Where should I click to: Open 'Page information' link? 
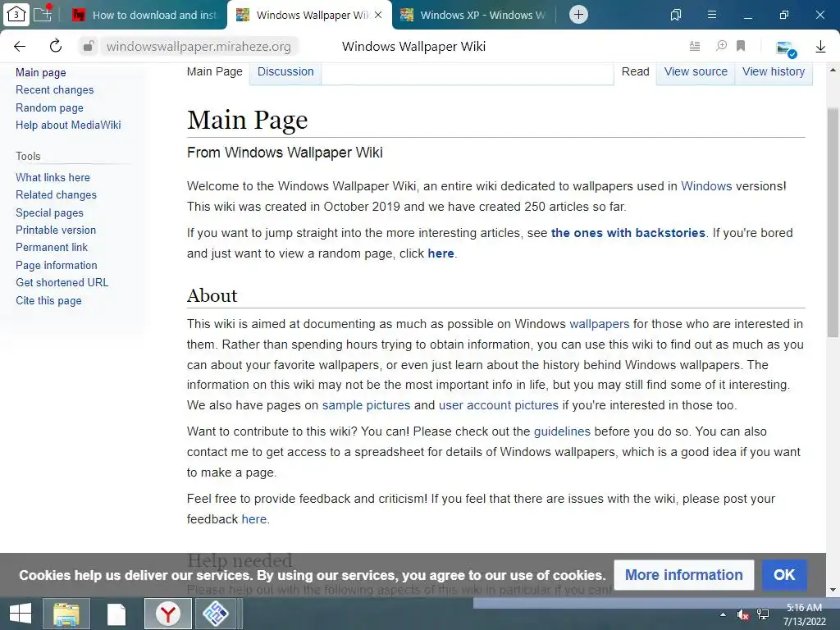point(57,265)
